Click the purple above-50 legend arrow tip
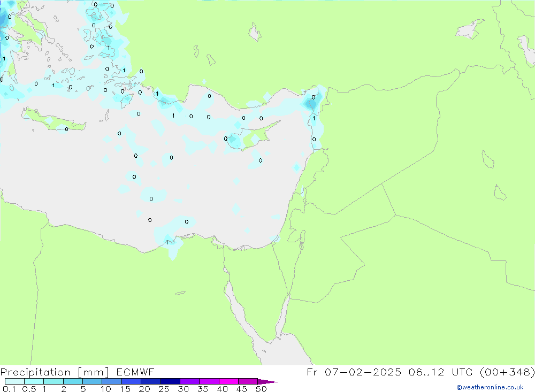Image resolution: width=535 pixels, height=392 pixels. (268, 382)
